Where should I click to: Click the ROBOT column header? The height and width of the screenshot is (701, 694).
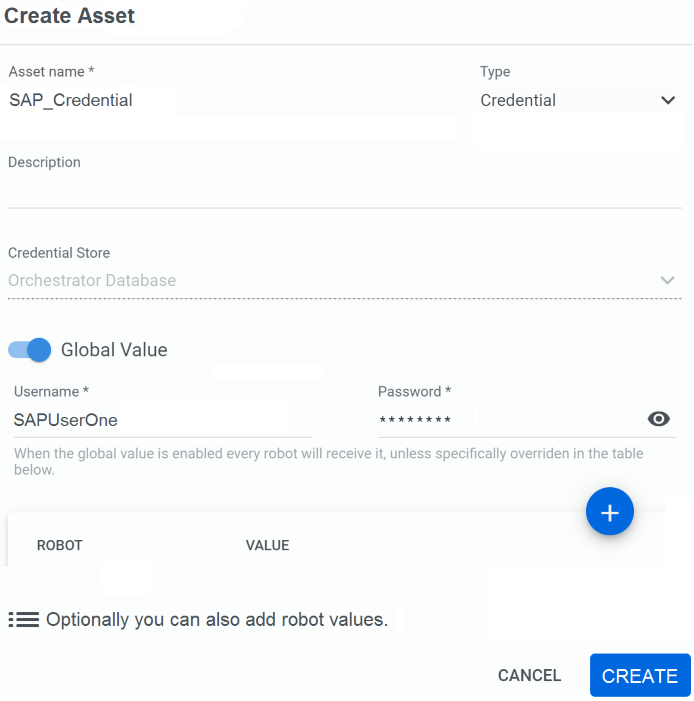tap(59, 545)
